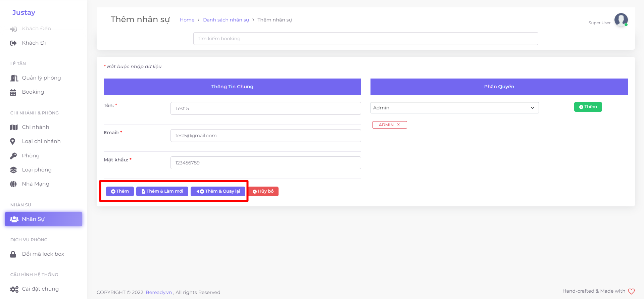The height and width of the screenshot is (299, 644).
Task: Click the lock box padlock icon
Action: click(13, 254)
